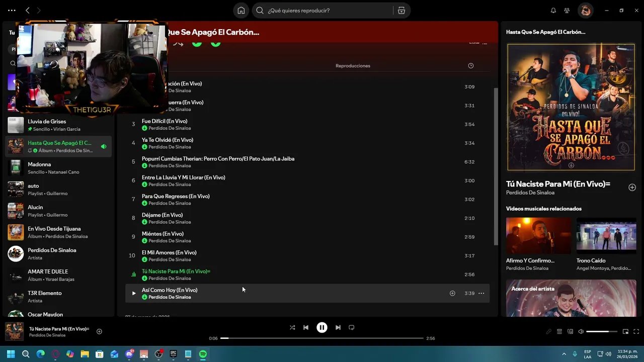
Task: Mute the volume speaker icon
Action: [581, 332]
